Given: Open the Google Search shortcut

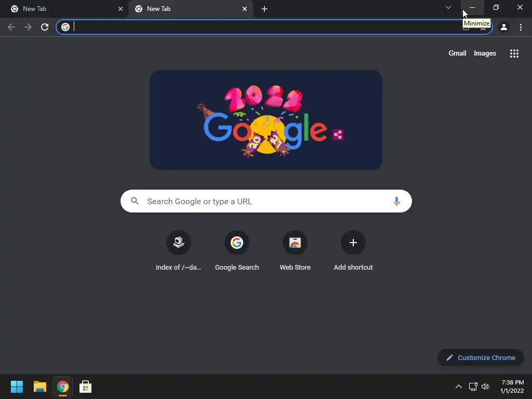Looking at the screenshot, I should point(237,251).
